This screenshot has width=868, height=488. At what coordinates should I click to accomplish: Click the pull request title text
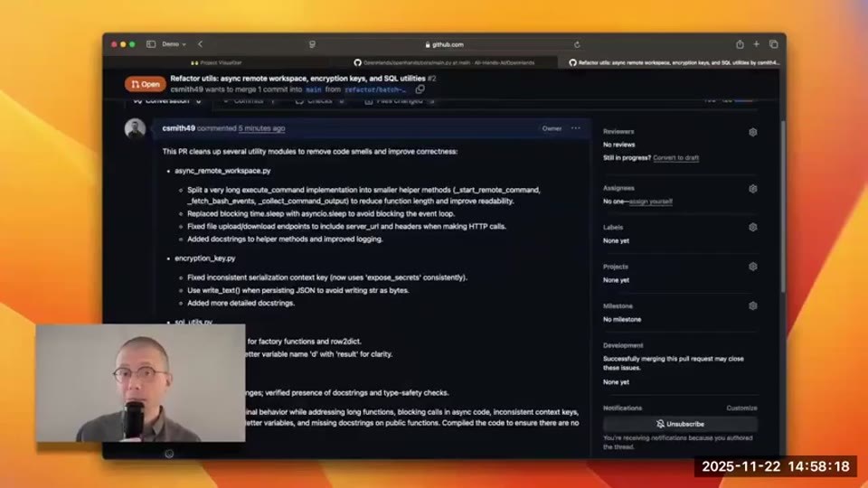tap(297, 79)
